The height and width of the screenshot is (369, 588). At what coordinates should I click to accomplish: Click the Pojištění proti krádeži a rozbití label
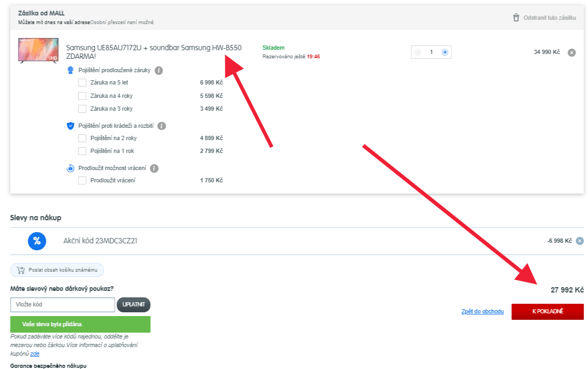pyautogui.click(x=116, y=126)
